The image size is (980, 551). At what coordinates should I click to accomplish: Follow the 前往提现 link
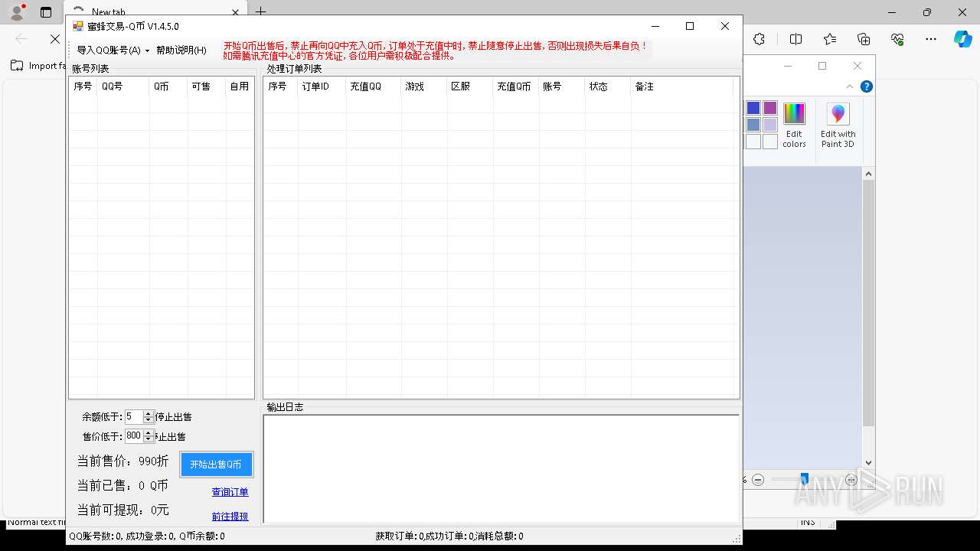230,517
